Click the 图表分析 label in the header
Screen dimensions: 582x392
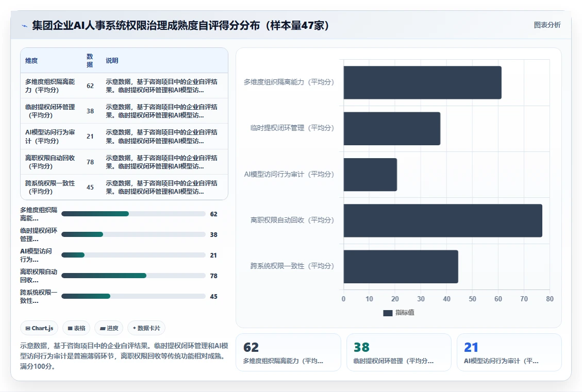(547, 25)
